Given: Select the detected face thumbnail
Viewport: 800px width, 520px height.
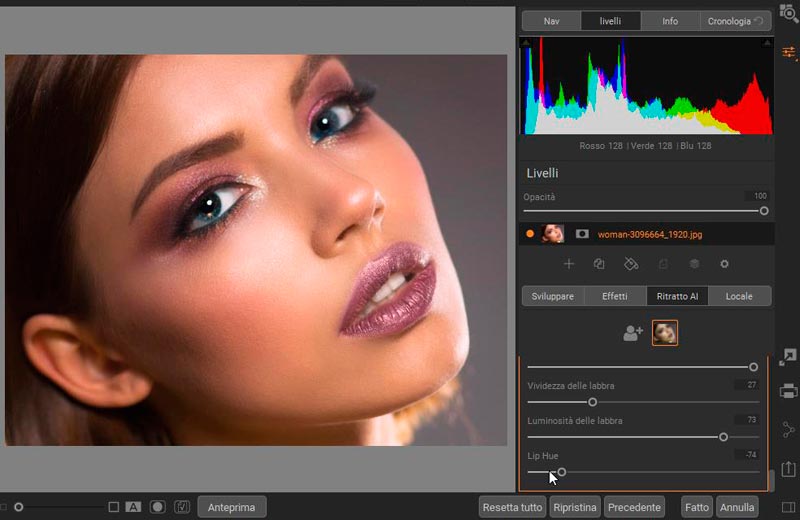Looking at the screenshot, I should click(x=665, y=333).
